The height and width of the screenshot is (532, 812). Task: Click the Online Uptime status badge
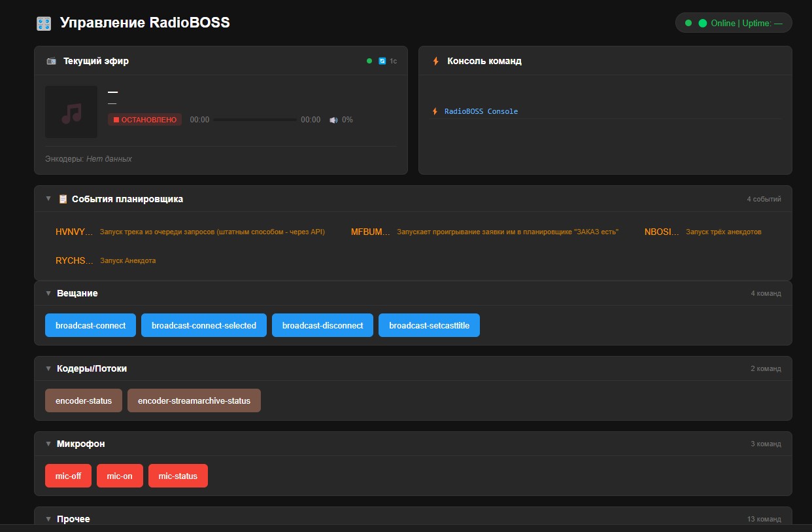pos(734,23)
